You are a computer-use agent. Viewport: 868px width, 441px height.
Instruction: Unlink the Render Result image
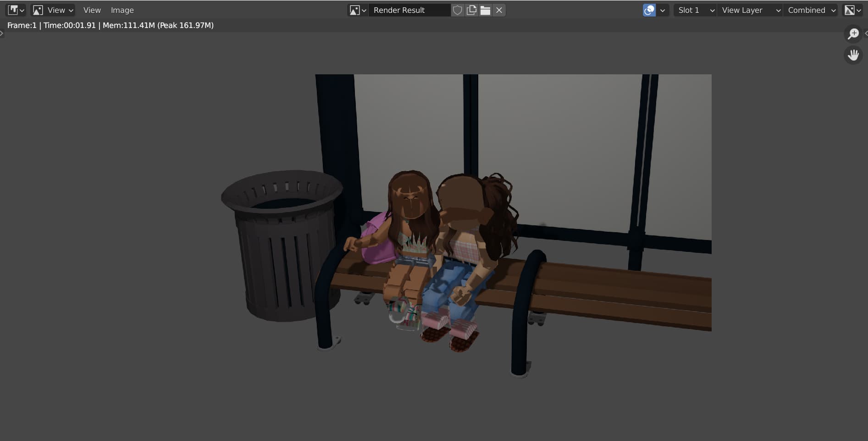coord(499,10)
